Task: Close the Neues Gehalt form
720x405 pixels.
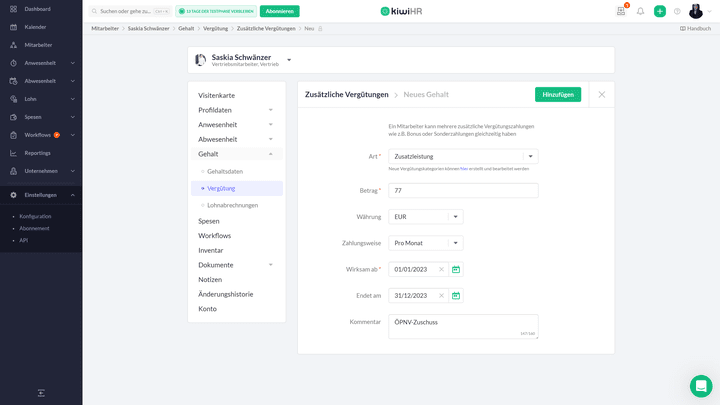Action: (601, 94)
